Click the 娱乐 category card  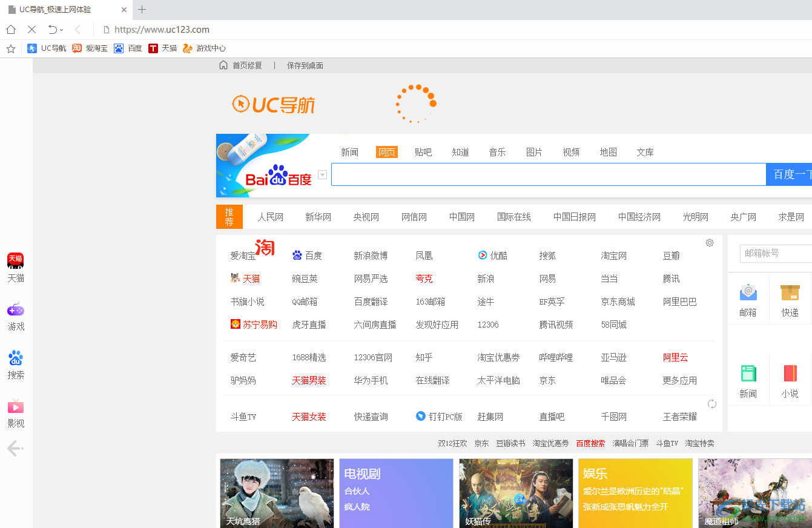click(635, 493)
